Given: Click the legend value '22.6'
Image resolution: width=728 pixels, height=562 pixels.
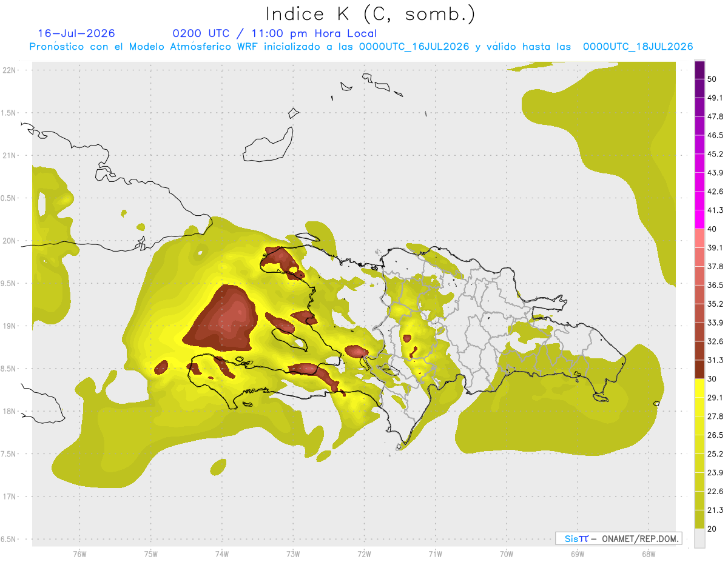Looking at the screenshot, I should [715, 491].
